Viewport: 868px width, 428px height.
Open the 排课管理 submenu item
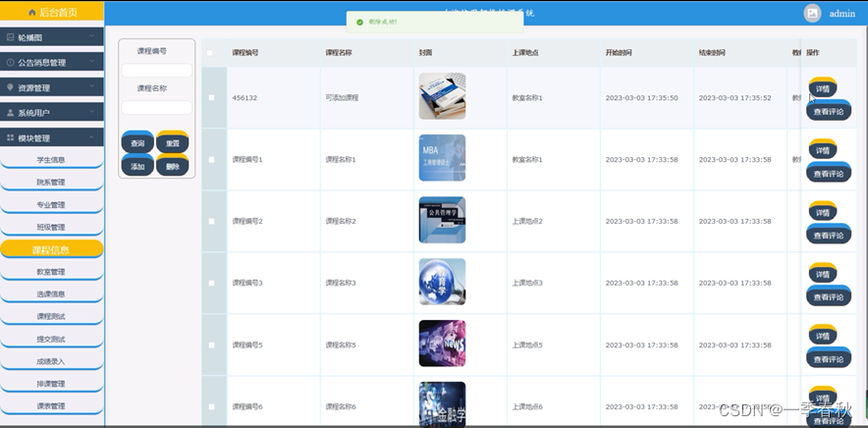51,383
